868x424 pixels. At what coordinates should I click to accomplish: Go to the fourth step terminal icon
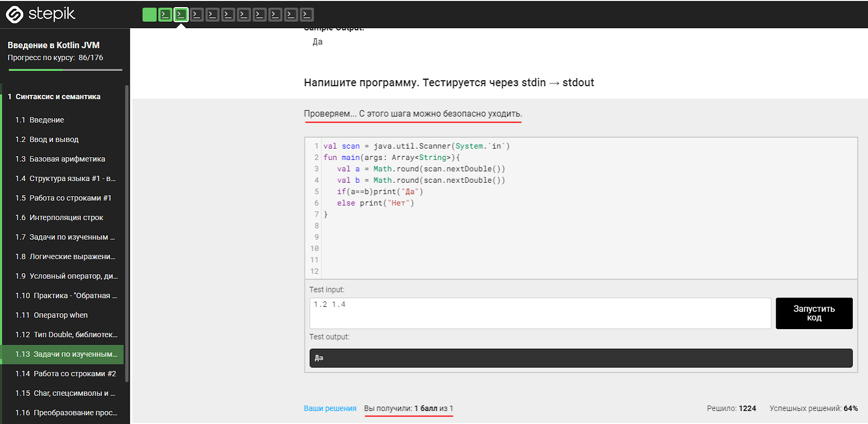(x=196, y=15)
